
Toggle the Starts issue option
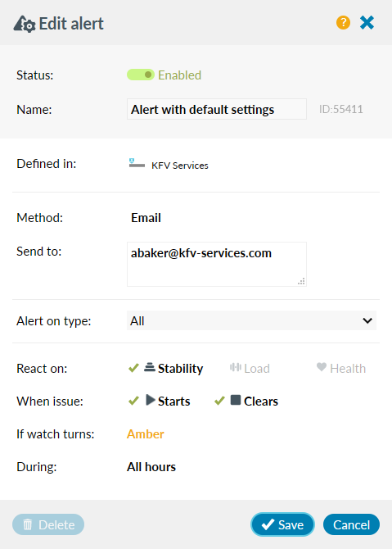[x=159, y=401]
